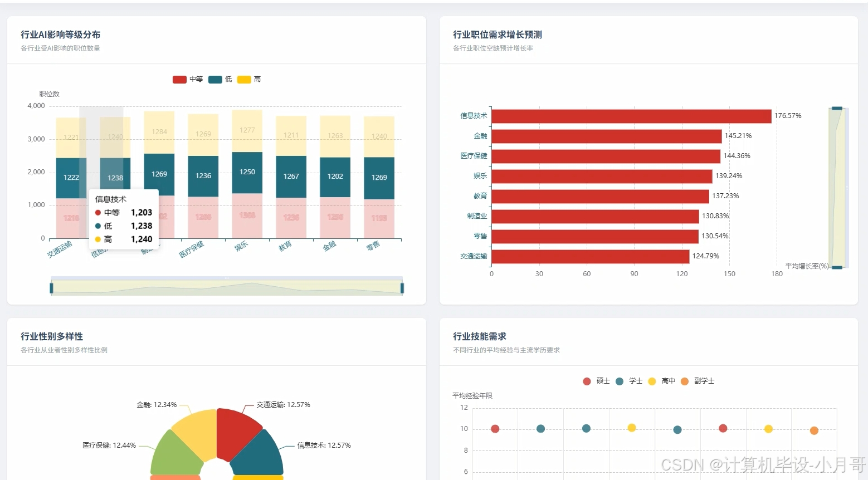The image size is (868, 480).
Task: Click bottom handle of the growth chart vertical zoom slider
Action: click(x=837, y=267)
